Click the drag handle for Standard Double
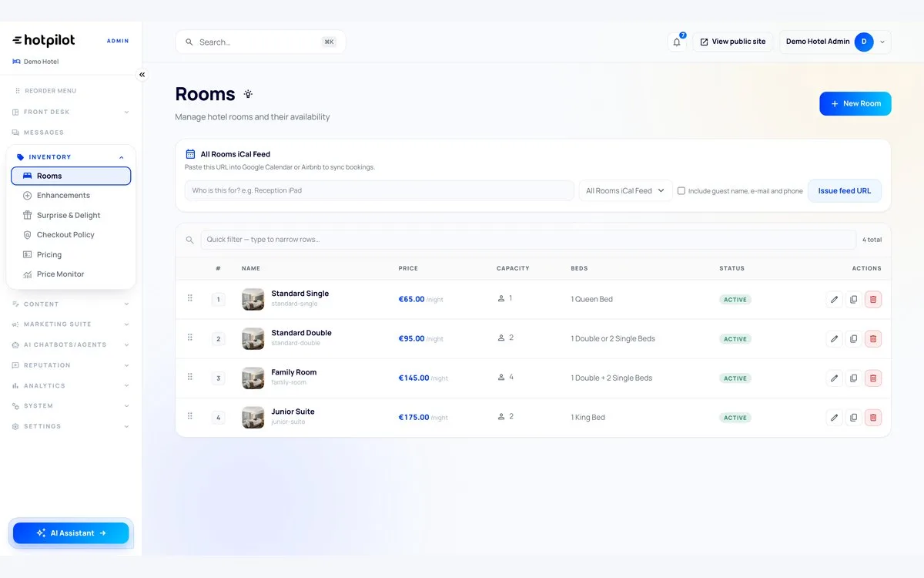The width and height of the screenshot is (924, 578). [190, 338]
